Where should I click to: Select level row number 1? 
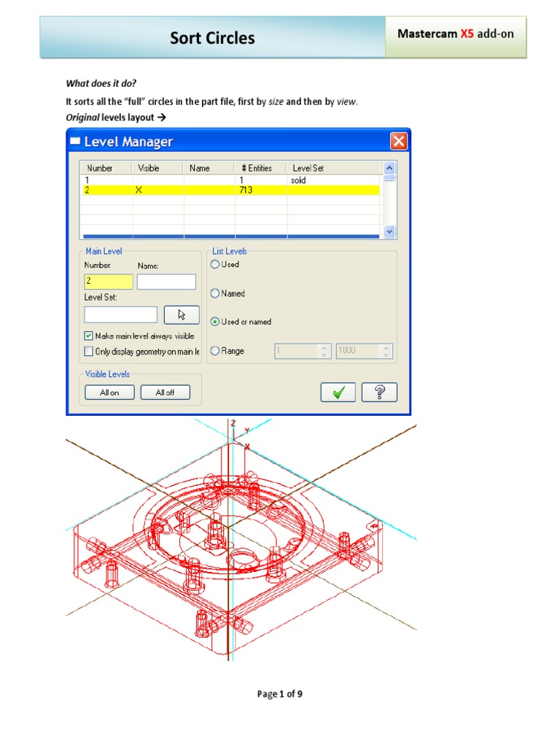tap(231, 180)
